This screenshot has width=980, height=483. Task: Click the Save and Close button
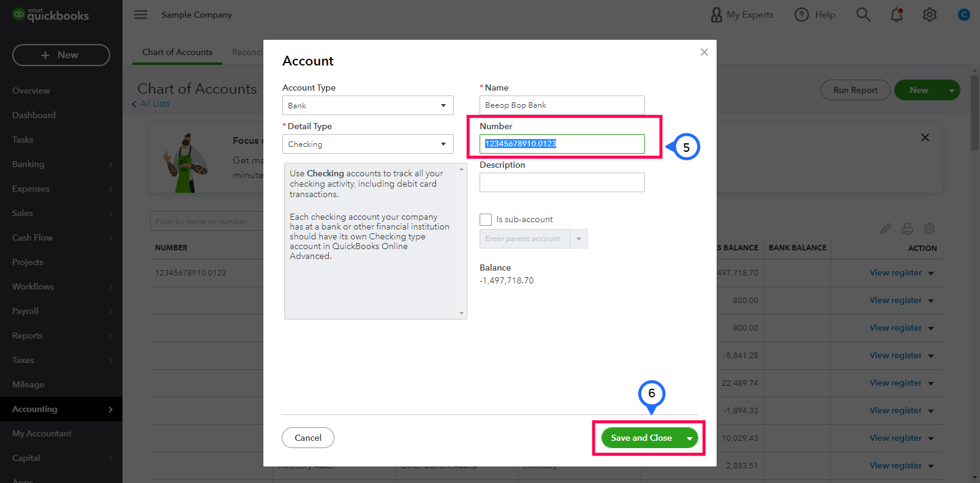coord(641,438)
